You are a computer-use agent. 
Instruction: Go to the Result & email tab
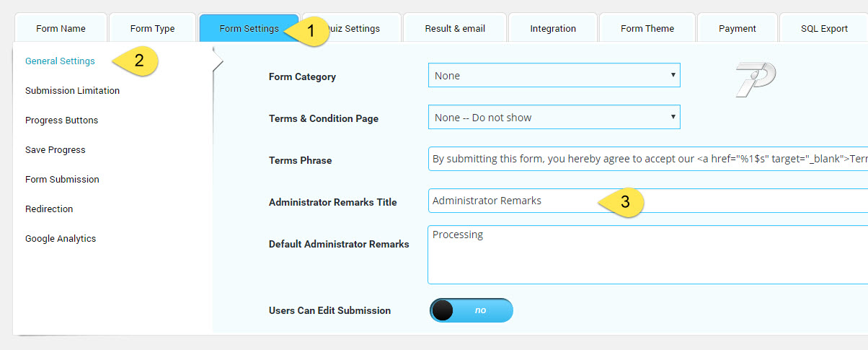455,28
